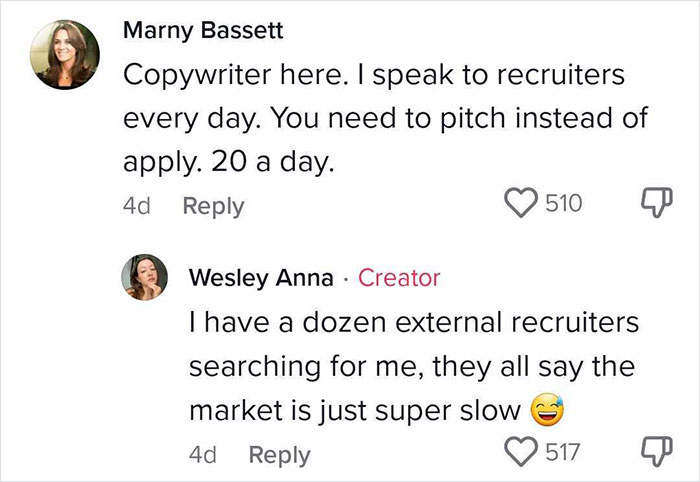Dislike Wesley Anna's reply
Image resolution: width=700 pixels, height=482 pixels.
coord(655,452)
